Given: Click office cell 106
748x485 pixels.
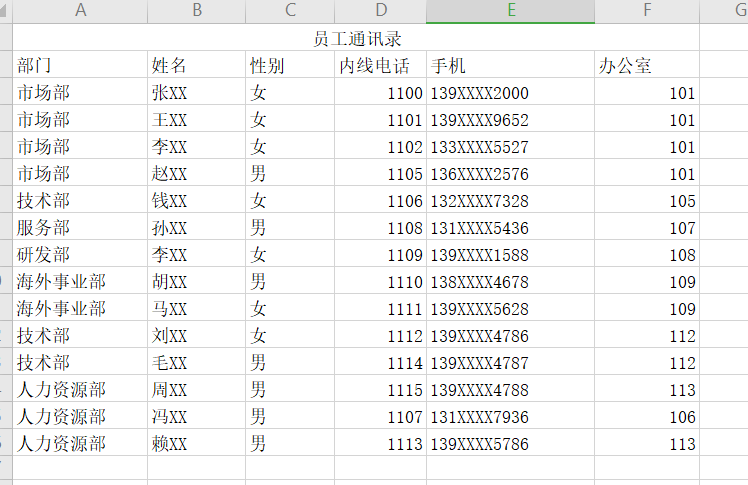Looking at the screenshot, I should (647, 415).
